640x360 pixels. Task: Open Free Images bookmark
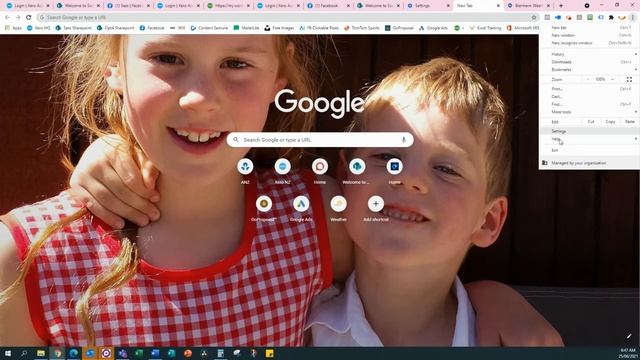279,28
